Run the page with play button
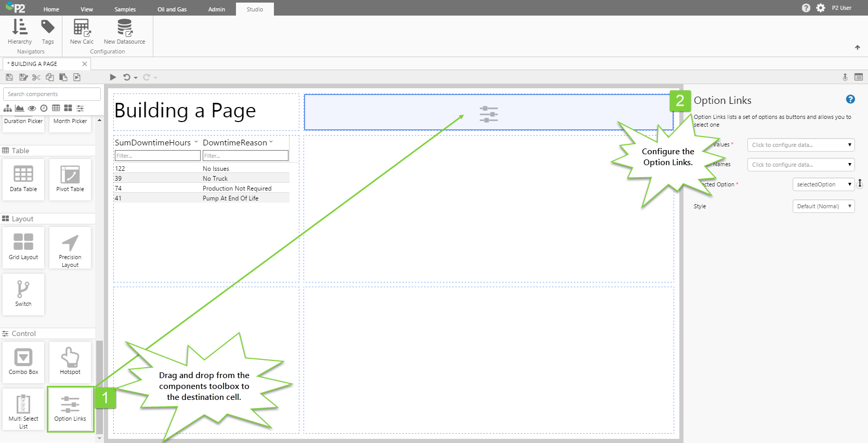This screenshot has height=443, width=868. coord(113,77)
